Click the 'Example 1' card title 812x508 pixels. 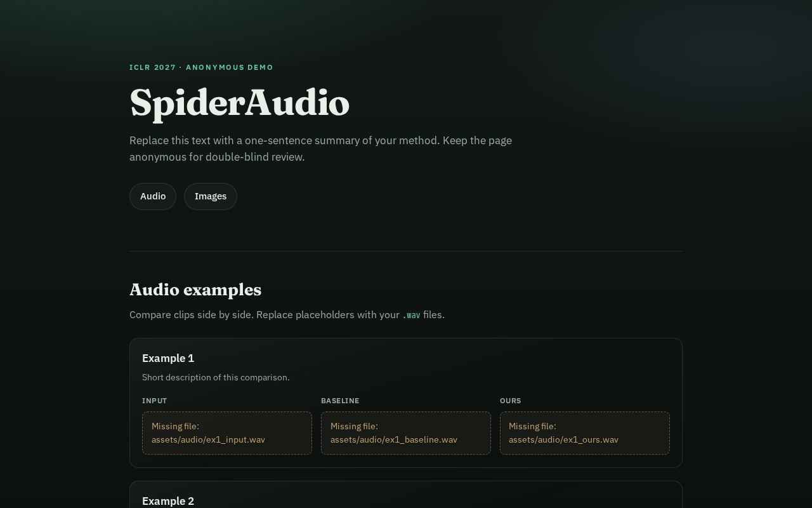168,358
